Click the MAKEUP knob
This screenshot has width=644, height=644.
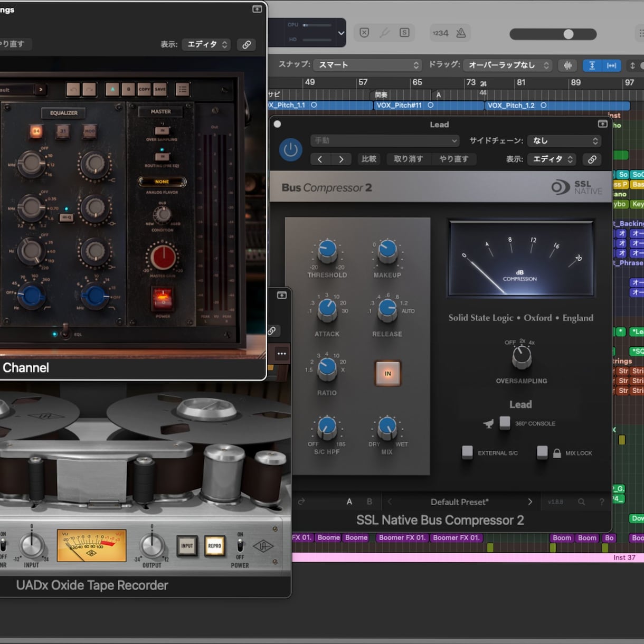click(x=387, y=252)
